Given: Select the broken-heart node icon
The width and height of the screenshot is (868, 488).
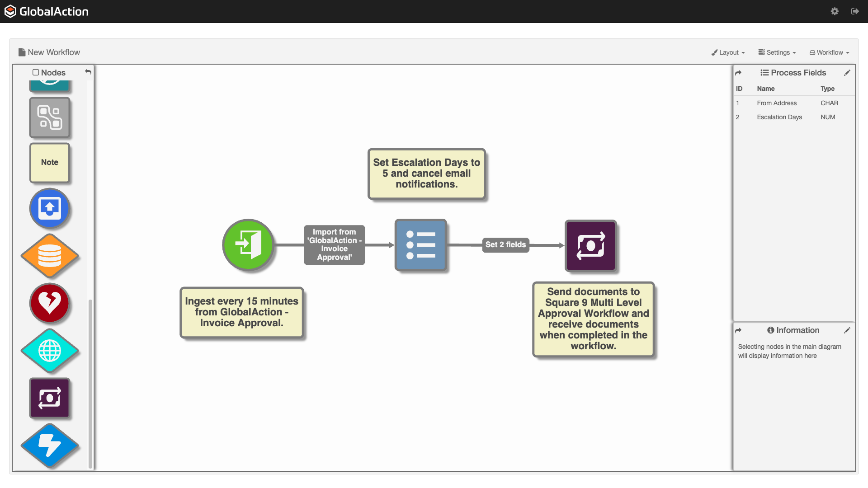Looking at the screenshot, I should tap(49, 303).
